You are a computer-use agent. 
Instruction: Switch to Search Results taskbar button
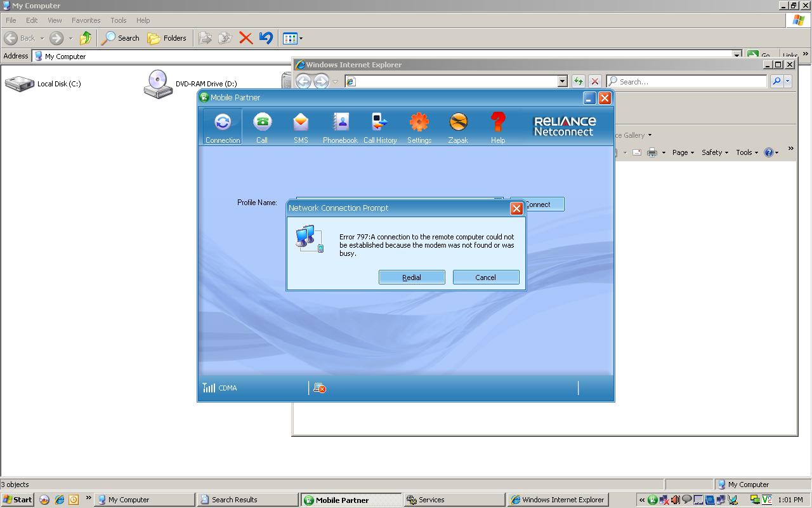(x=248, y=500)
